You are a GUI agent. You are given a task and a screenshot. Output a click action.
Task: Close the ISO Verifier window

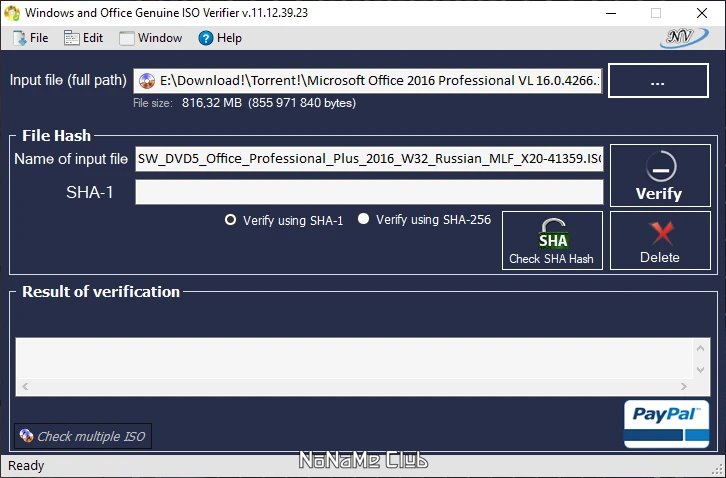tap(702, 13)
